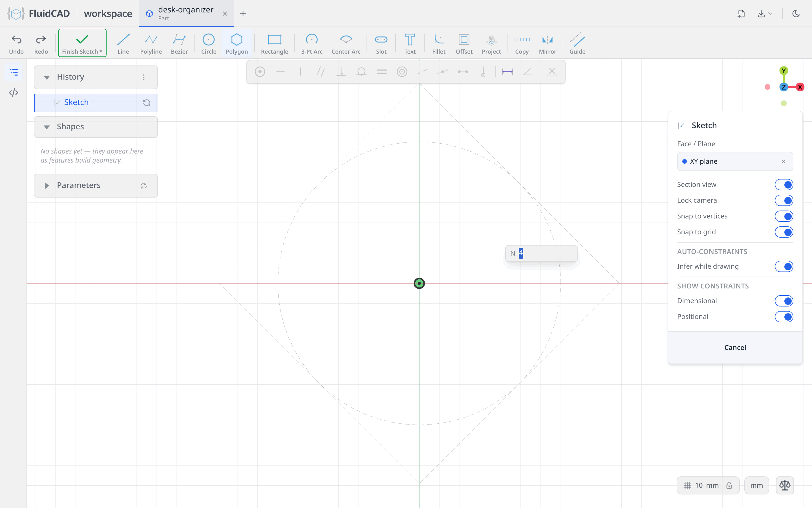812x508 pixels.
Task: Click the Redo button
Action: (41, 44)
